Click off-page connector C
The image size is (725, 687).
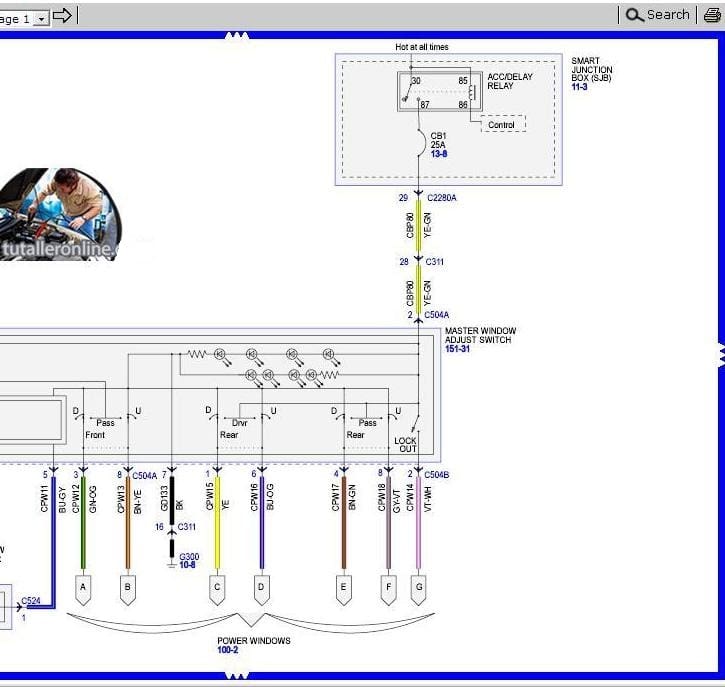(217, 590)
